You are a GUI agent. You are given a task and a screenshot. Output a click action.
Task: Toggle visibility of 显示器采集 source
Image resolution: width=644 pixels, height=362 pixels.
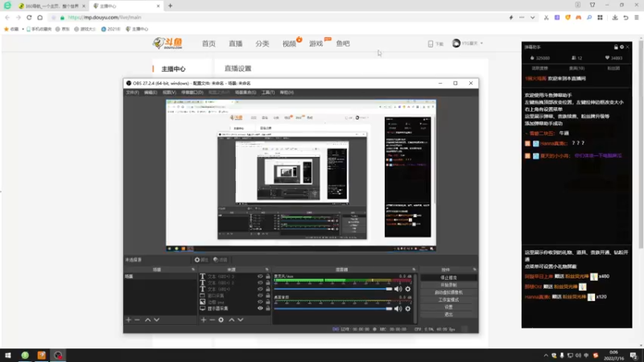[x=260, y=308]
